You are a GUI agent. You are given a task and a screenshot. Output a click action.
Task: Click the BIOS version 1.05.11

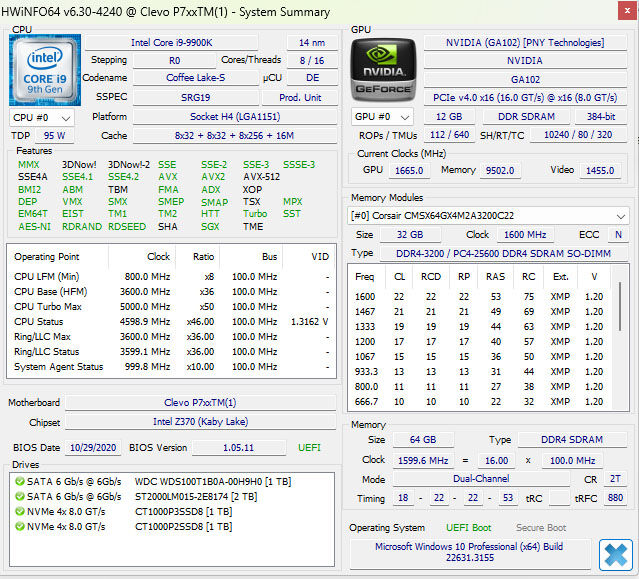(x=238, y=447)
